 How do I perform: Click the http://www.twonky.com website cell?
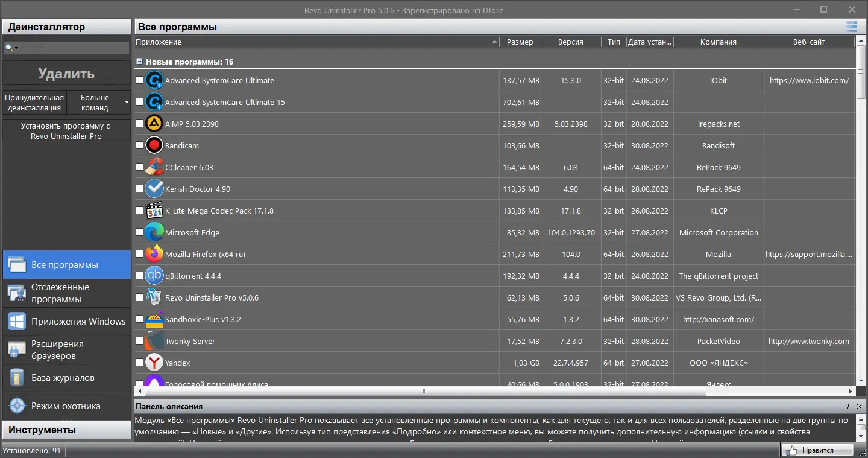click(809, 341)
